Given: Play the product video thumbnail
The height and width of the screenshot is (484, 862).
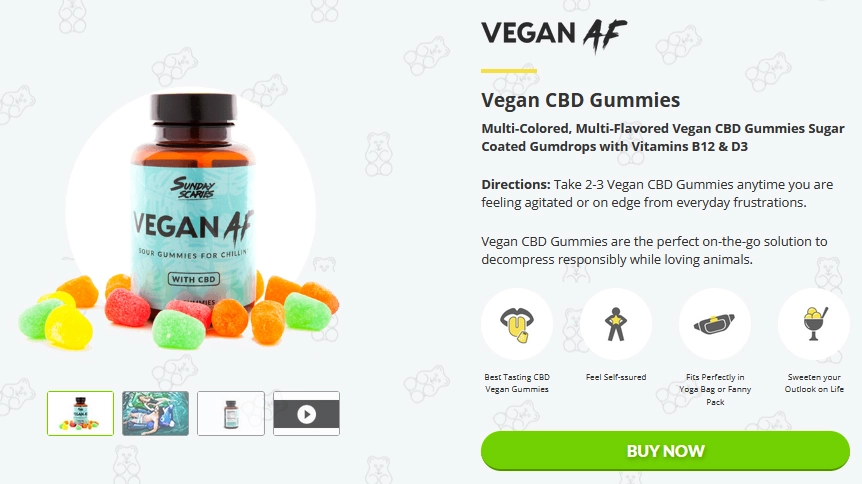Looking at the screenshot, I should (306, 414).
